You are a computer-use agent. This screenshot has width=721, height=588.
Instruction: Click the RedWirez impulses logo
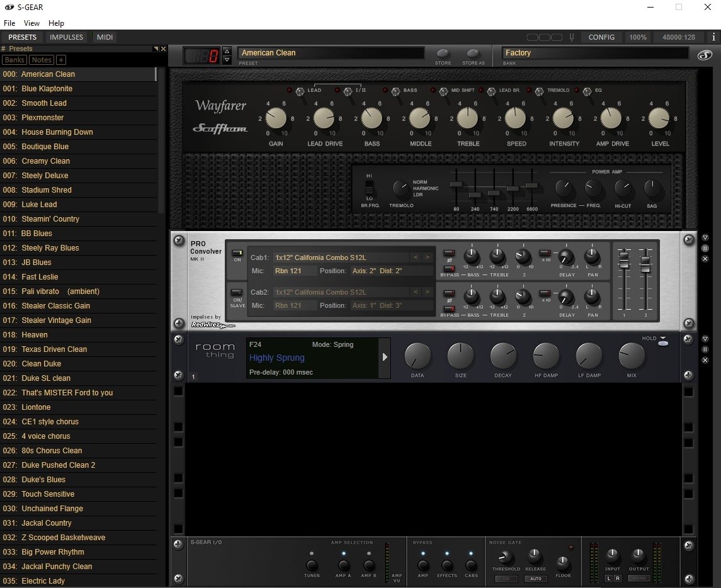pos(213,325)
